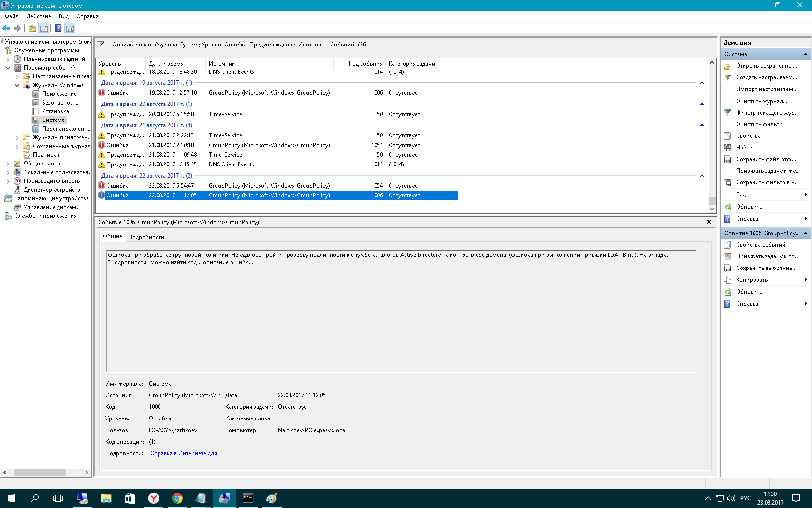Collapse the '22 августа 2017' date group

(702, 176)
